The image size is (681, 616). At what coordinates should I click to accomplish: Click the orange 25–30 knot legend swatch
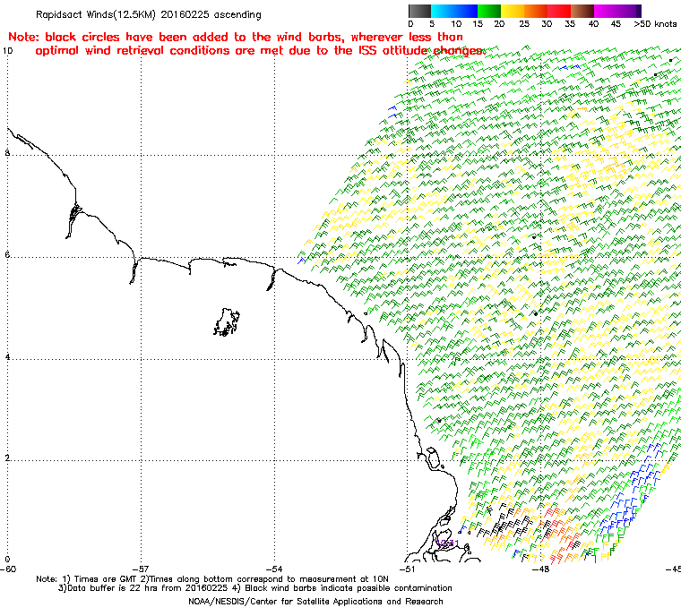(x=536, y=11)
